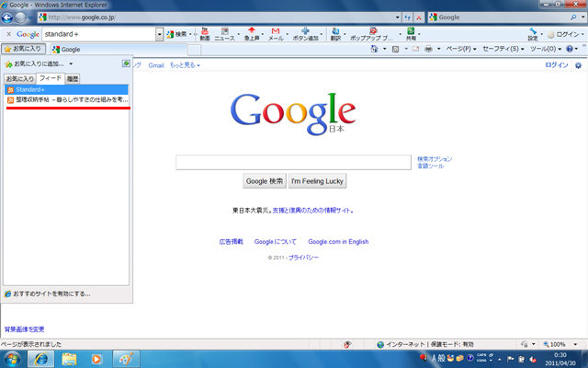Open the セーフティ(S) menu
This screenshot has width=588, height=368.
tap(503, 49)
